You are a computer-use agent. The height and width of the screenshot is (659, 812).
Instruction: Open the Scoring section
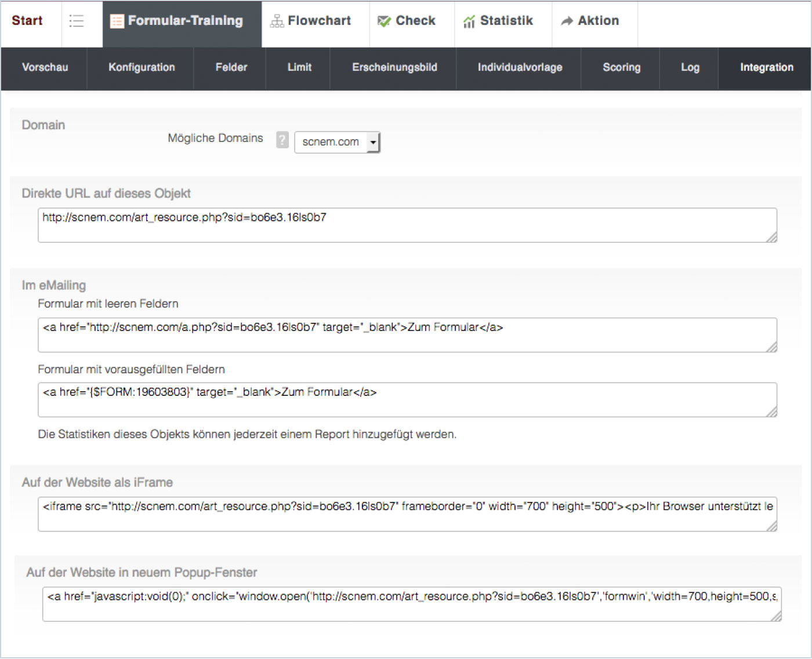[621, 67]
